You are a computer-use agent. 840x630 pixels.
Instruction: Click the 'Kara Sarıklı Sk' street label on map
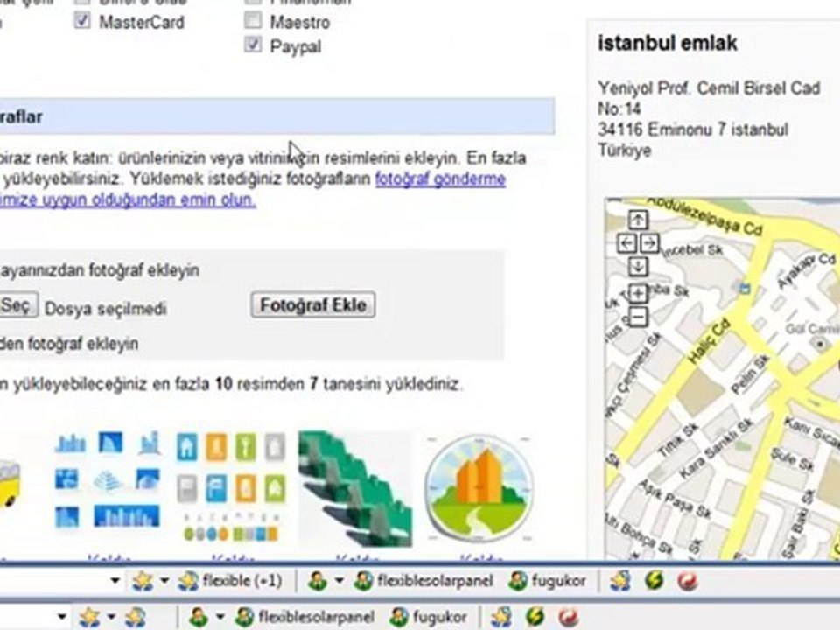click(717, 449)
